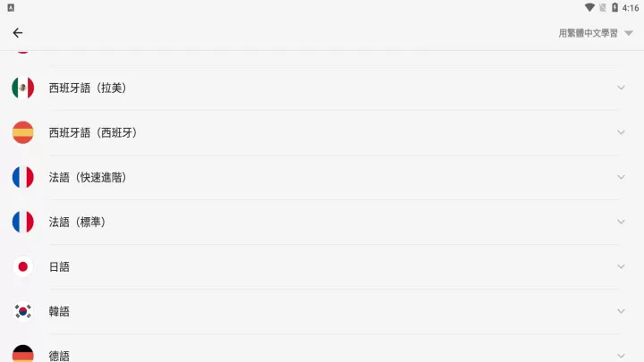Expand the 日語 row chevron
This screenshot has width=644, height=362.
[621, 266]
